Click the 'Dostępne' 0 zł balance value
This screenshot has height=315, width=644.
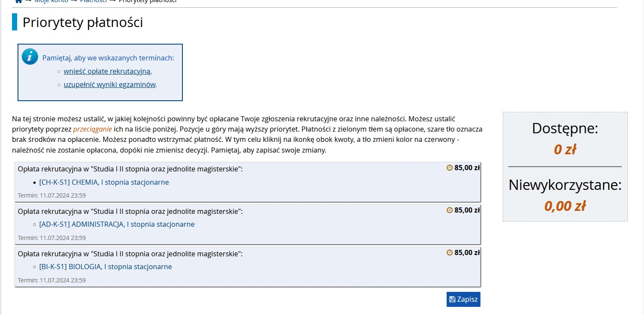pyautogui.click(x=565, y=149)
